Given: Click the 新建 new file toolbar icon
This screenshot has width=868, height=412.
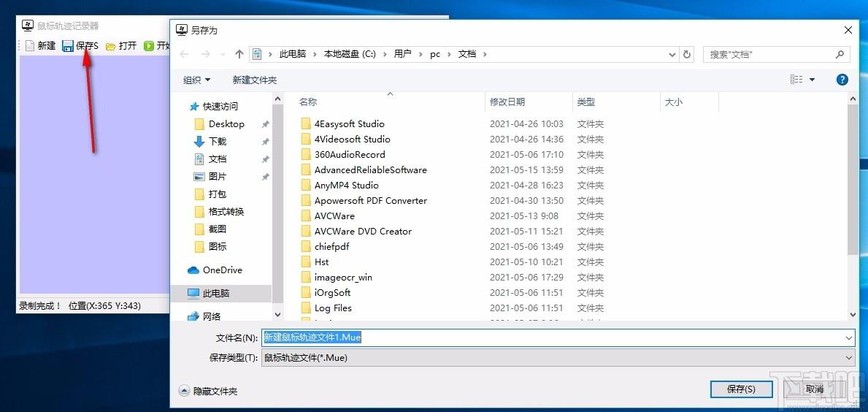Looking at the screenshot, I should coord(30,46).
